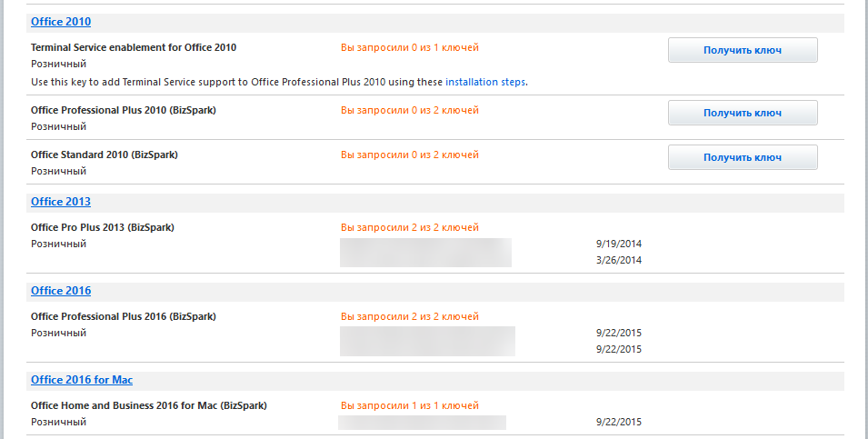Click the 'Вы запросили 0 из 1 ключей' status
868x439 pixels.
click(x=409, y=47)
